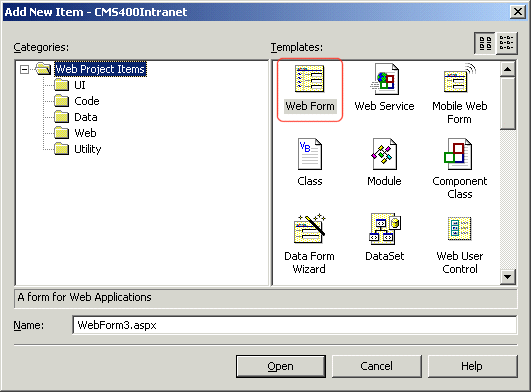Click the folder icon next to UI
The image size is (531, 392).
(62, 85)
